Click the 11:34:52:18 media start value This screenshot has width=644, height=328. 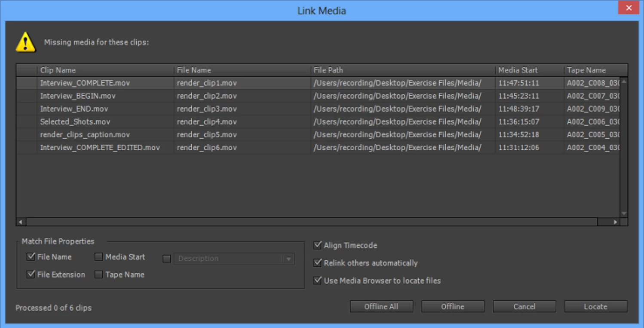518,134
